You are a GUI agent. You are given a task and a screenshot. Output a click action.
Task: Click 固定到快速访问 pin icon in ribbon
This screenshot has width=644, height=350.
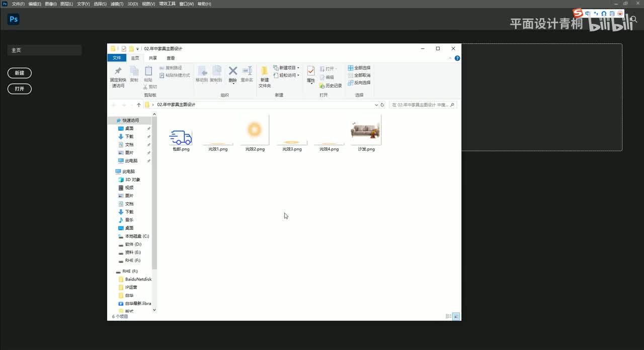click(118, 71)
